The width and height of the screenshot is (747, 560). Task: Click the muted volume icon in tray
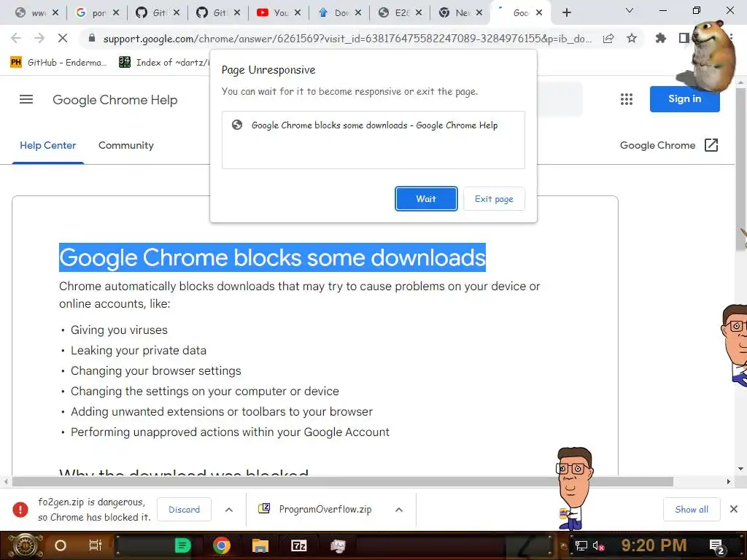[598, 546]
